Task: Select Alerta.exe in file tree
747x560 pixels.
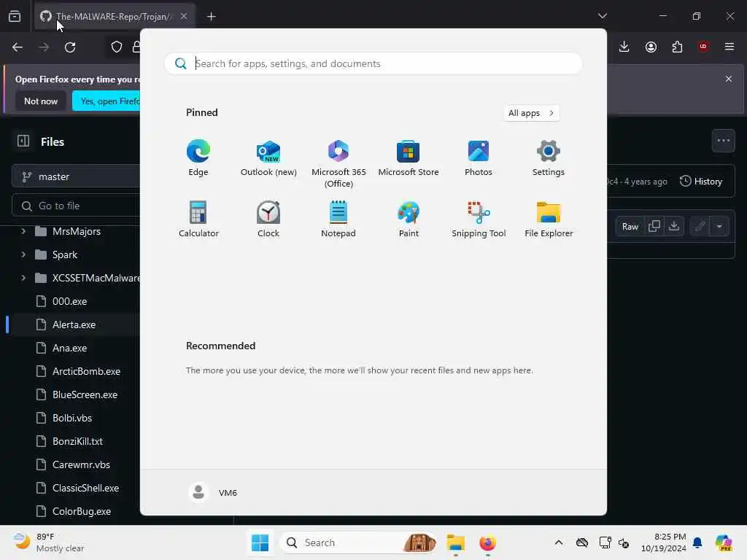Action: coord(74,324)
